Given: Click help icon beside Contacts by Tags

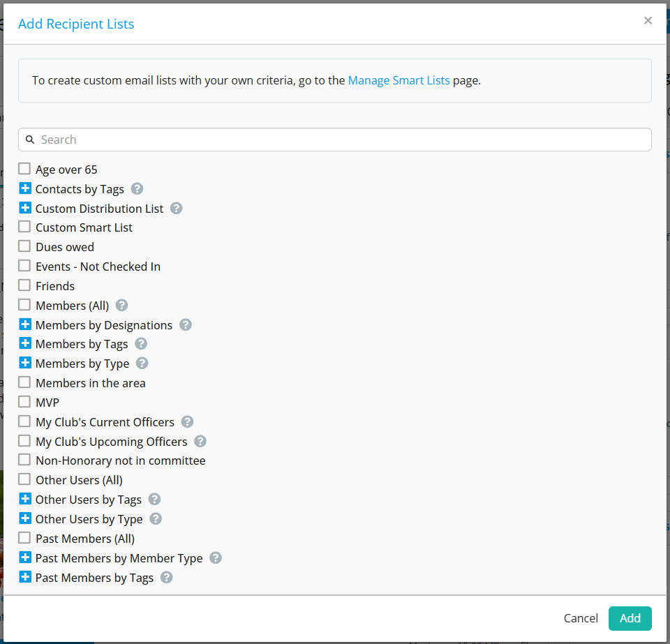Looking at the screenshot, I should coord(137,189).
